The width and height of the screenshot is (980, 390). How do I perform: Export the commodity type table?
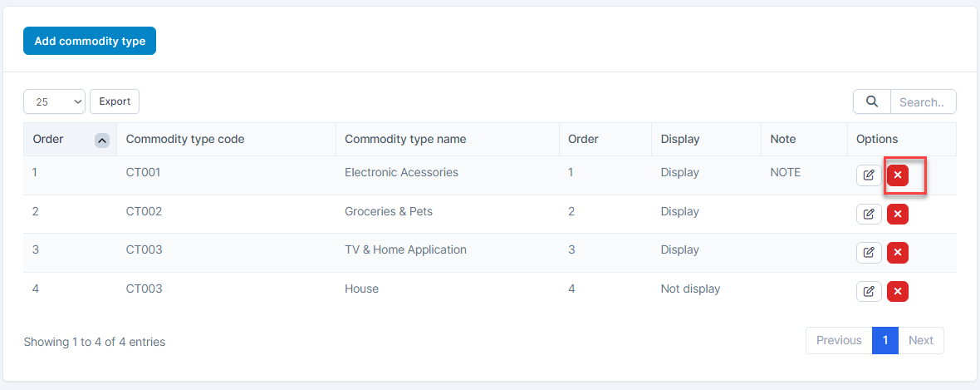(115, 101)
